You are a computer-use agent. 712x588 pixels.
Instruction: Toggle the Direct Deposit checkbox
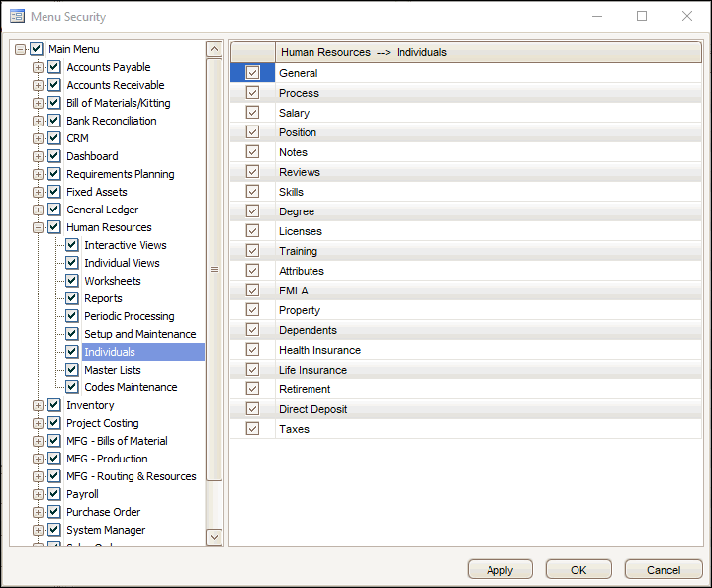coord(252,409)
